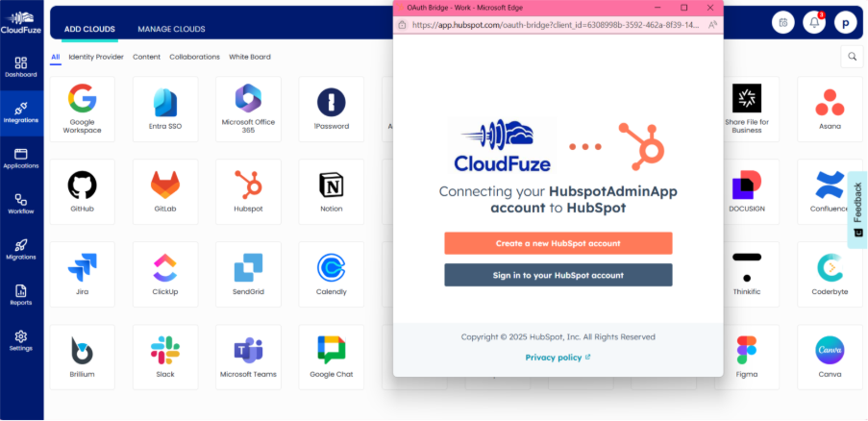Pick the Notion cloud card
The width and height of the screenshot is (868, 421).
coord(331,191)
